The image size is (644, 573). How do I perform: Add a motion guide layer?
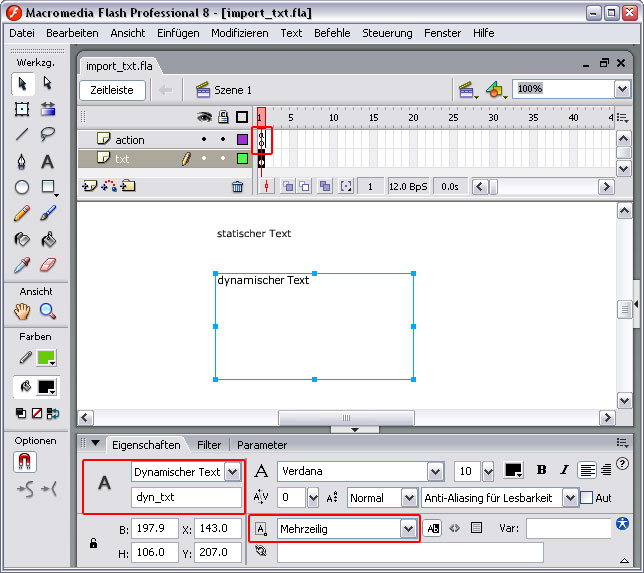(x=109, y=186)
